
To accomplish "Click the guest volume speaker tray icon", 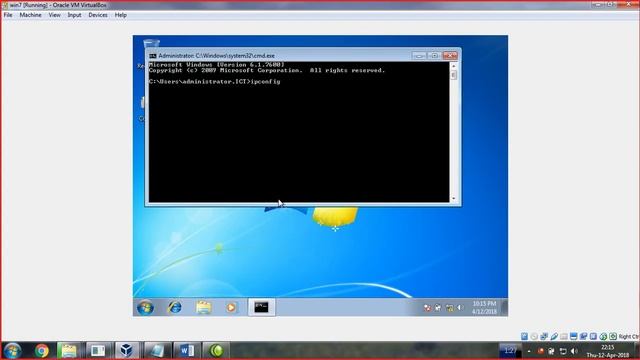I will point(460,308).
